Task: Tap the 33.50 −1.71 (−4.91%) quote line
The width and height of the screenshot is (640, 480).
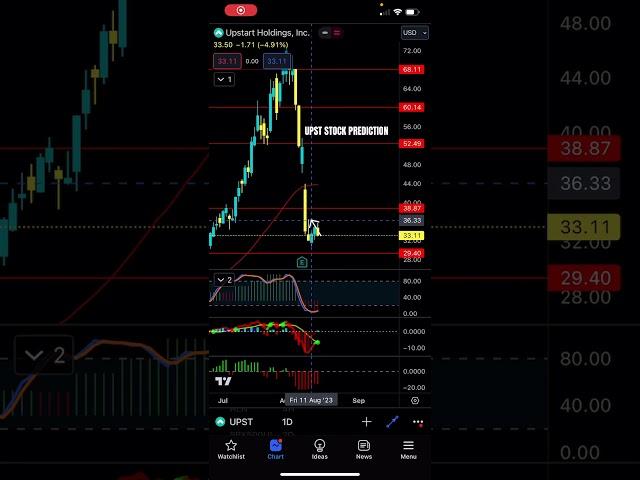Action: pos(251,45)
